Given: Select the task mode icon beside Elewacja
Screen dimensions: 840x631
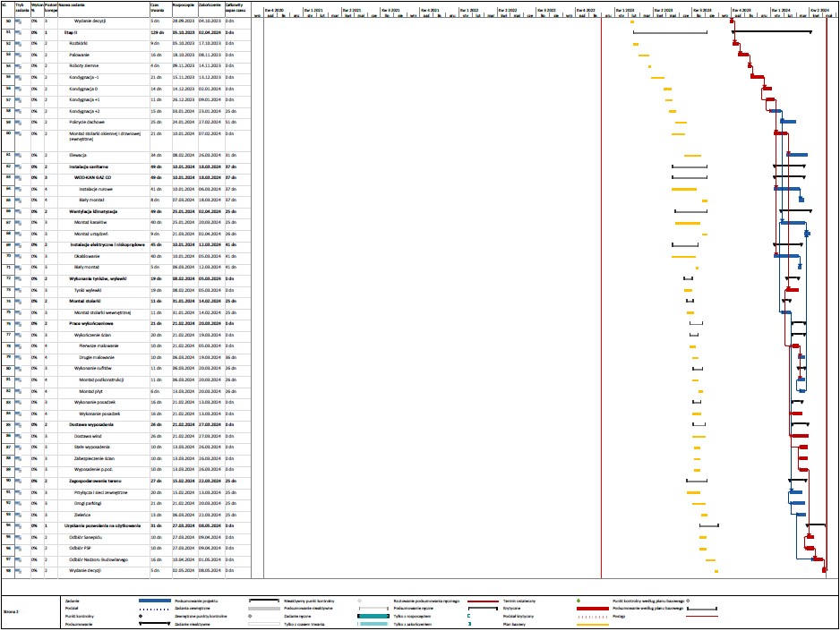Looking at the screenshot, I should [x=17, y=155].
